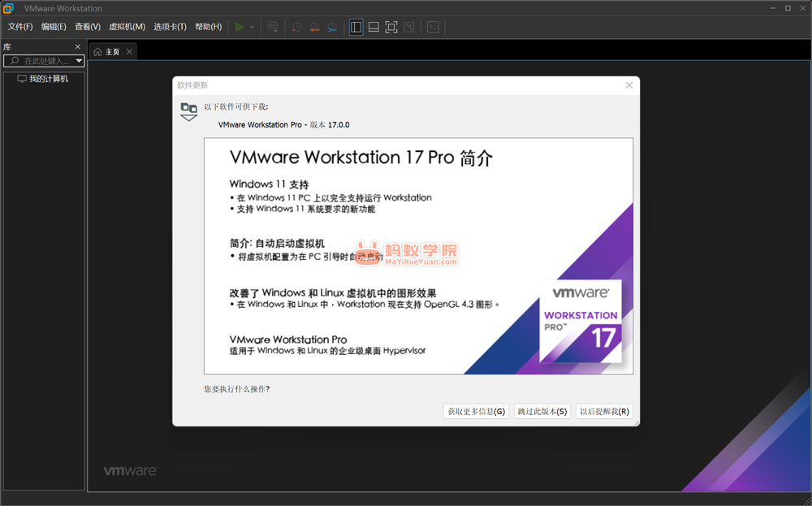Click the green power-on play icon
The width and height of the screenshot is (812, 506).
point(240,27)
